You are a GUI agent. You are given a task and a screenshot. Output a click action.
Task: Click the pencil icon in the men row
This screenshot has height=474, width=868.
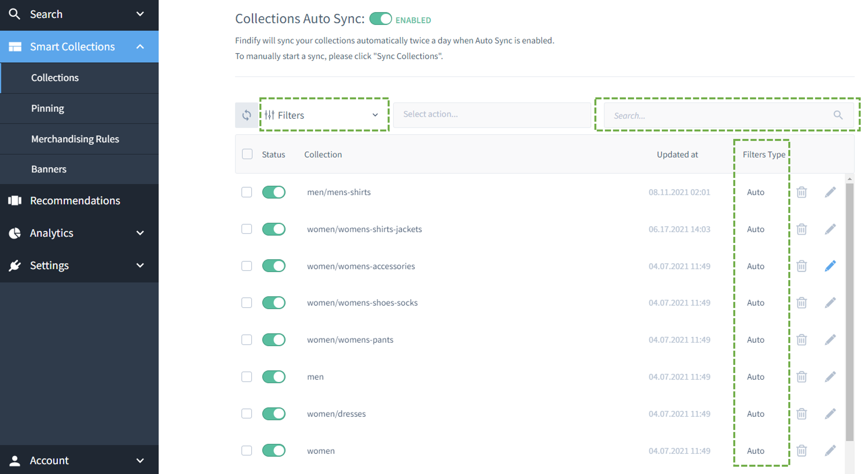[830, 377]
